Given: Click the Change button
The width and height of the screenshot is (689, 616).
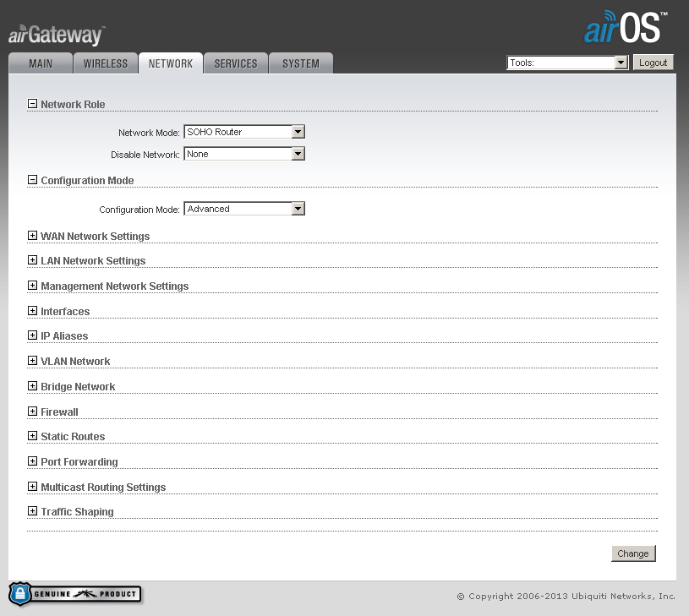Looking at the screenshot, I should pyautogui.click(x=633, y=553).
